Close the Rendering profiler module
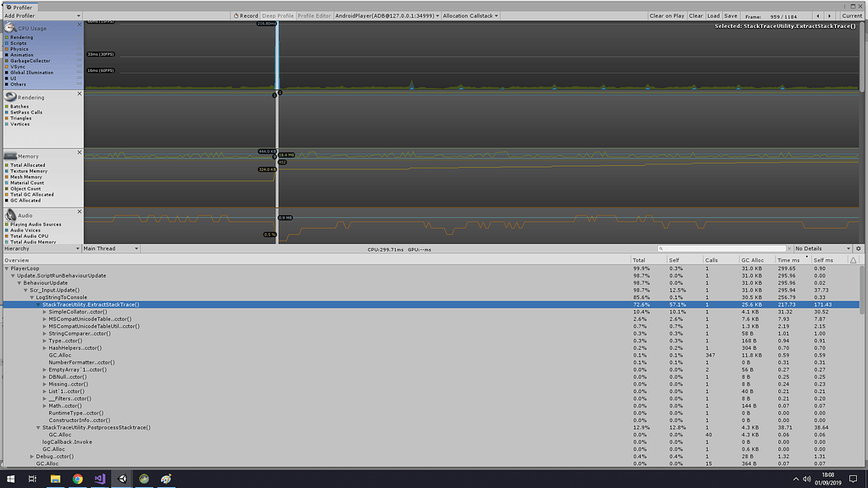 click(x=79, y=93)
